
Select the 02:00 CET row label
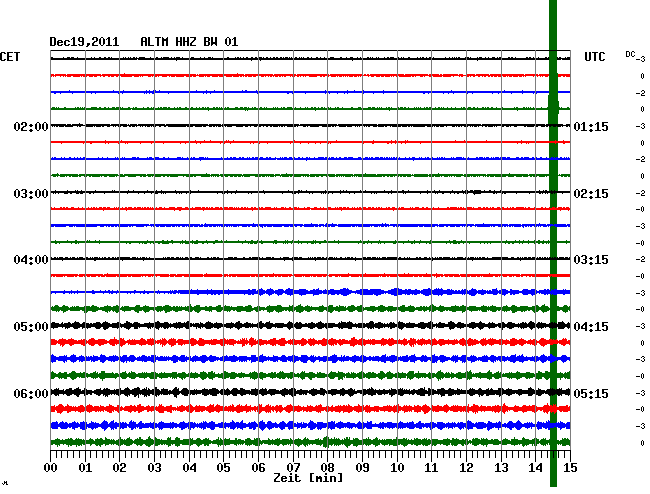pyautogui.click(x=31, y=126)
